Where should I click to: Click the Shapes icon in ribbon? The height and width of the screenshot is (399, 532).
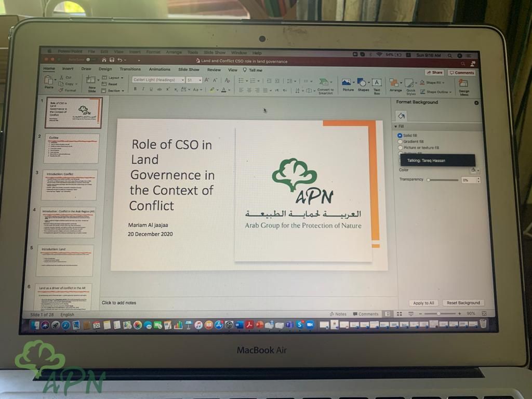coord(362,83)
